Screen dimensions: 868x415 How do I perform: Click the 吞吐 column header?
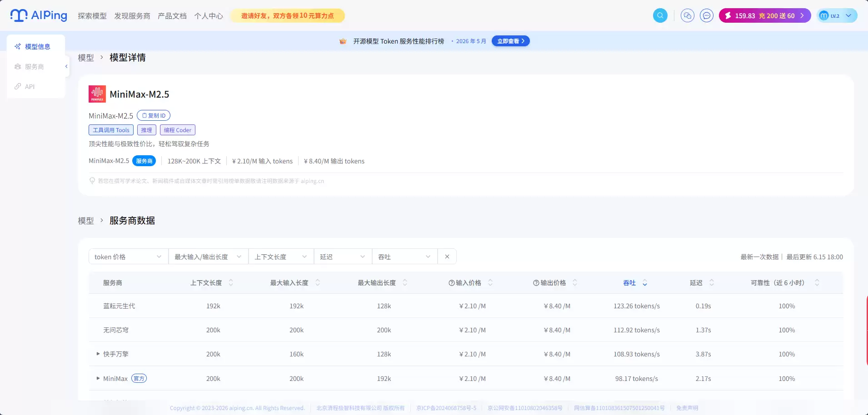click(x=629, y=283)
